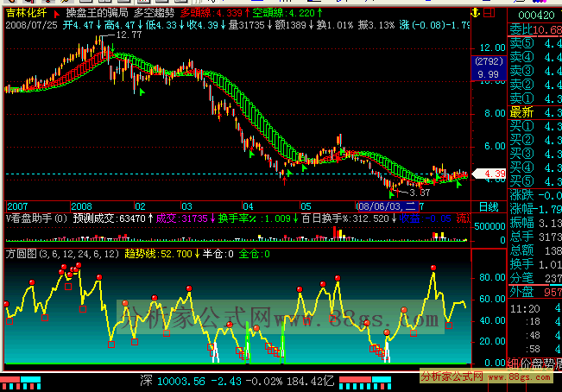
Task: Click the highlighted 08/06/03 date label
Action: coord(387,206)
